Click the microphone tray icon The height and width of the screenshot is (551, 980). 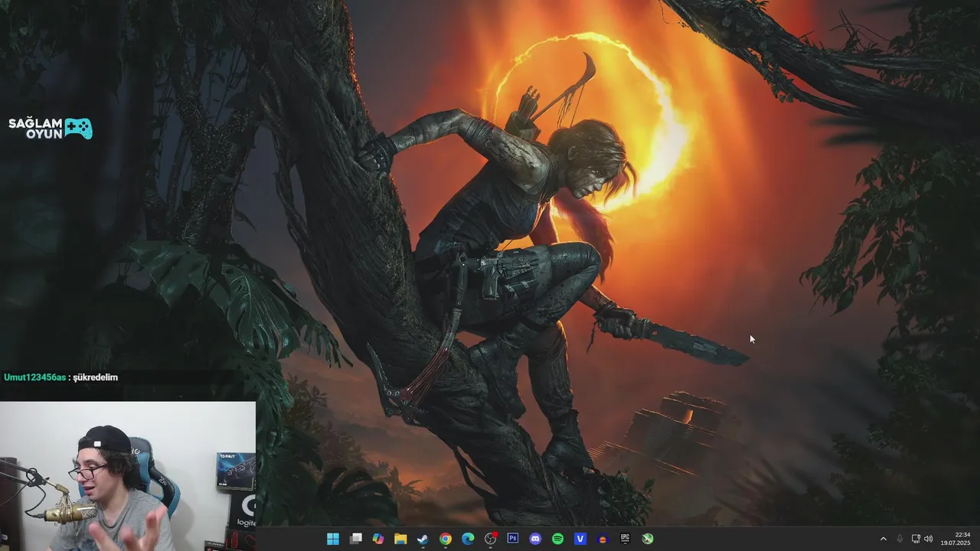pyautogui.click(x=900, y=539)
